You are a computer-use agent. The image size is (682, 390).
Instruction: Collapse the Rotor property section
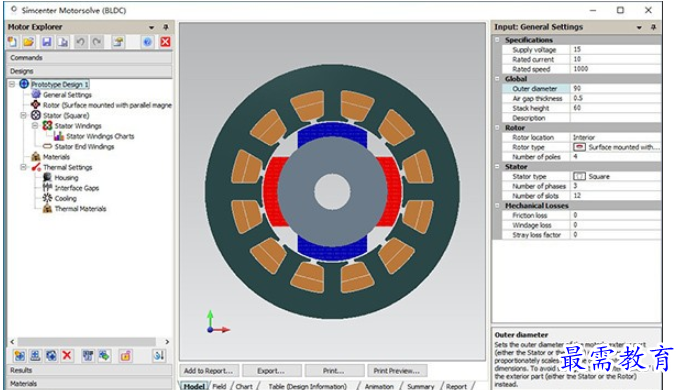tap(498, 127)
